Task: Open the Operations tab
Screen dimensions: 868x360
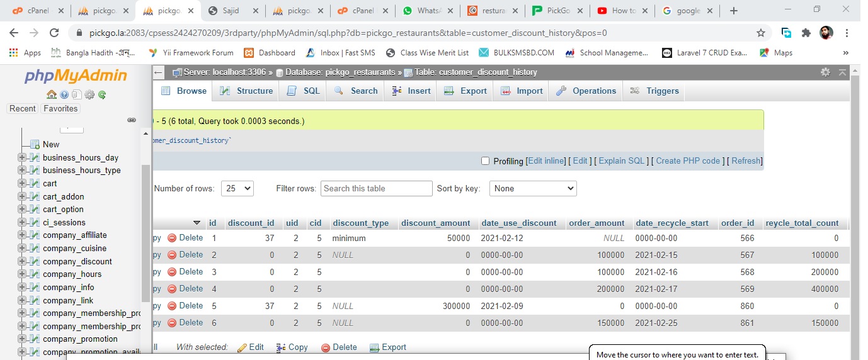Action: (586, 91)
